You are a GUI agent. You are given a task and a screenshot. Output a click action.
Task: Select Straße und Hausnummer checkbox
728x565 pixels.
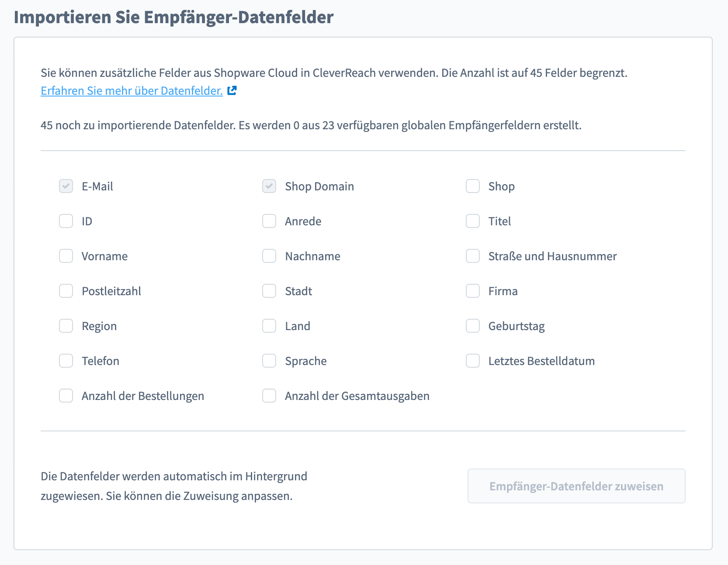click(x=473, y=256)
